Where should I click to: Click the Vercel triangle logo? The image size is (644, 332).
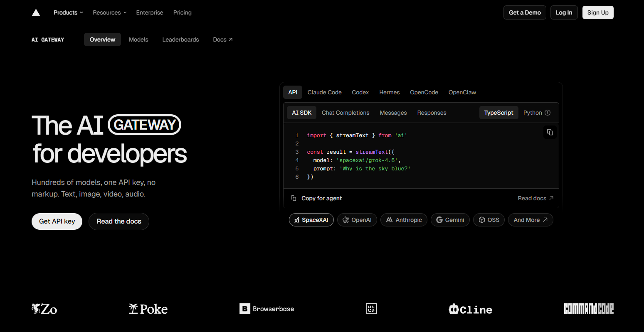pyautogui.click(x=36, y=12)
